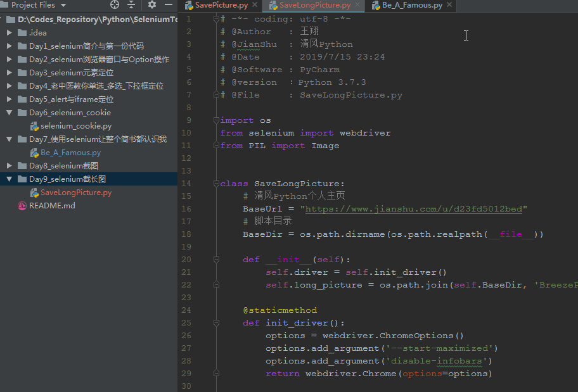
Task: Click the '__file__' reference on line 18
Action: (x=511, y=234)
